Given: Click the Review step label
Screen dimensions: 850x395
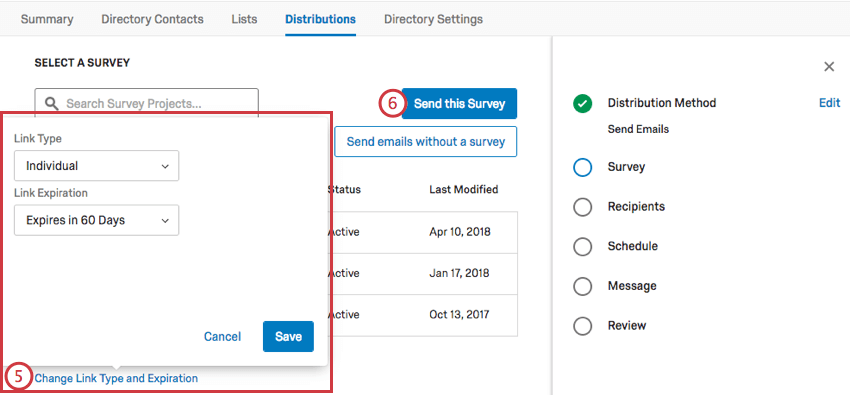Looking at the screenshot, I should coord(627,326).
